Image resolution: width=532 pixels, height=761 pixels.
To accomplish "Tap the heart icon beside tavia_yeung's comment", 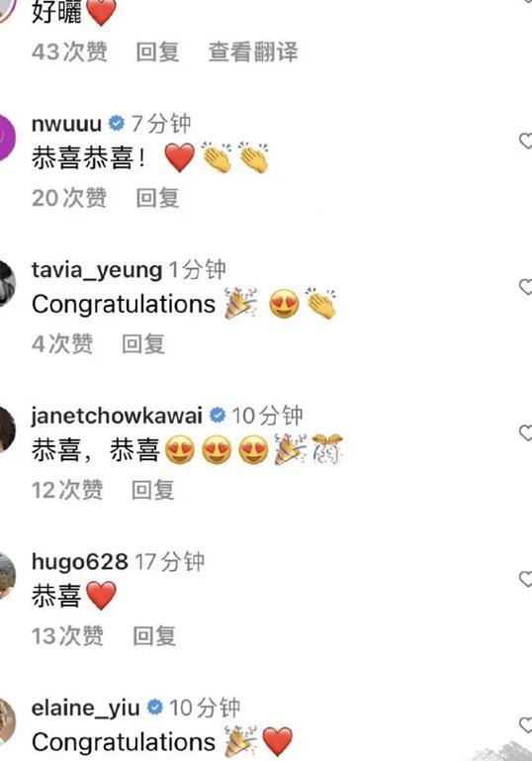I will [526, 287].
